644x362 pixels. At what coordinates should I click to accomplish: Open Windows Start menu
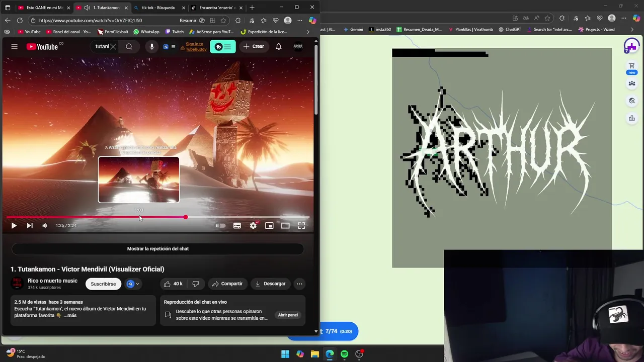click(285, 354)
